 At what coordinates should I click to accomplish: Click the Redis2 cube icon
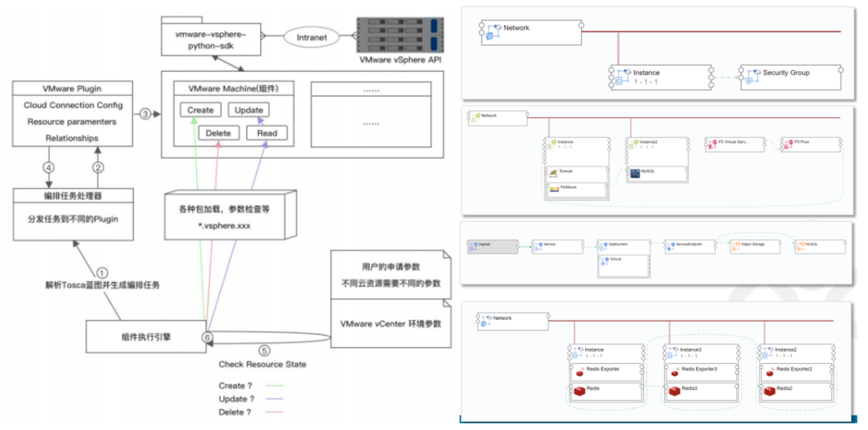[769, 391]
